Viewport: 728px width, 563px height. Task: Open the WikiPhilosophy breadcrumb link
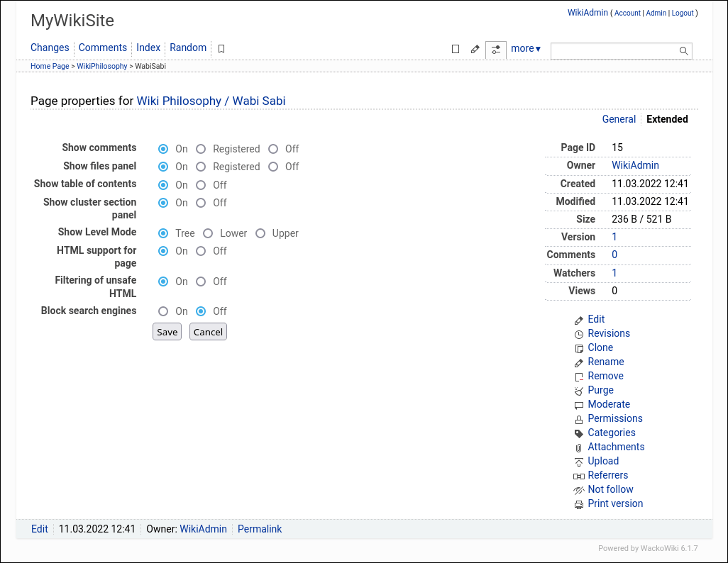[101, 65]
